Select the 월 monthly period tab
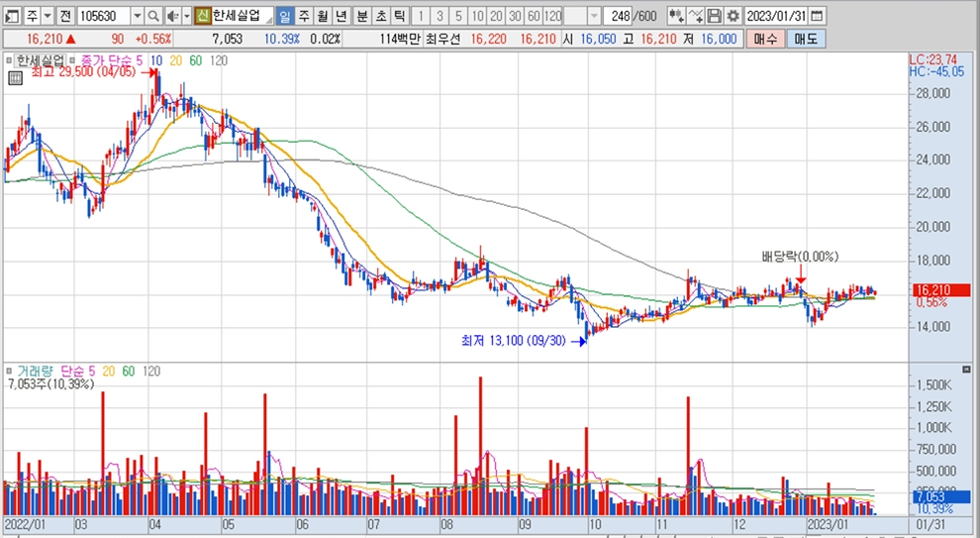This screenshot has width=980, height=538. [x=322, y=16]
